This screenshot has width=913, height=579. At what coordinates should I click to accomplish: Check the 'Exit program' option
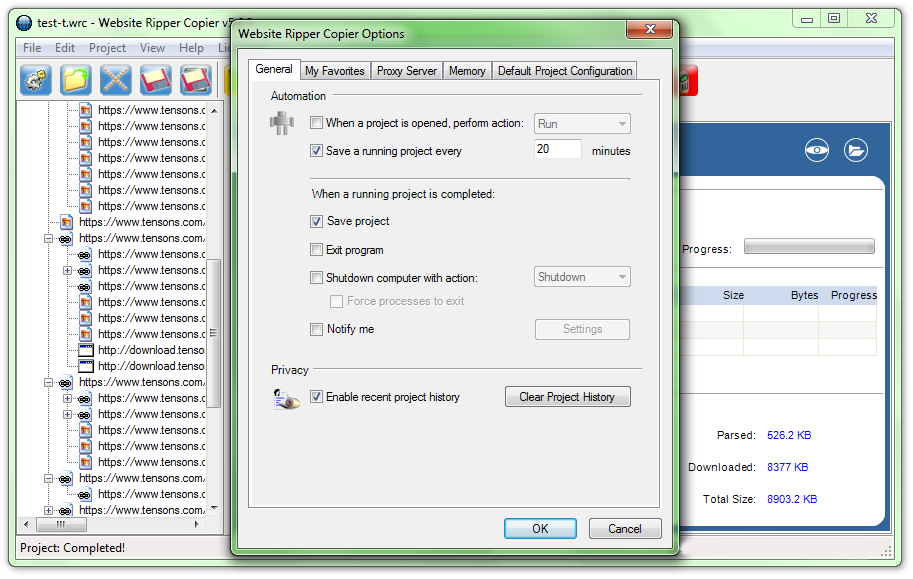[x=316, y=250]
